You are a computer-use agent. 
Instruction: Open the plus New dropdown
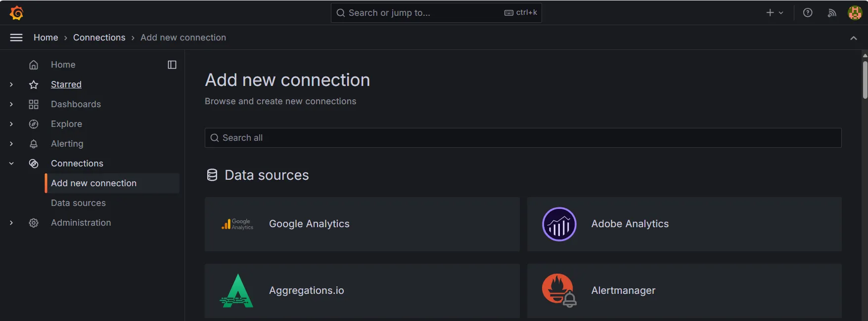pyautogui.click(x=774, y=13)
